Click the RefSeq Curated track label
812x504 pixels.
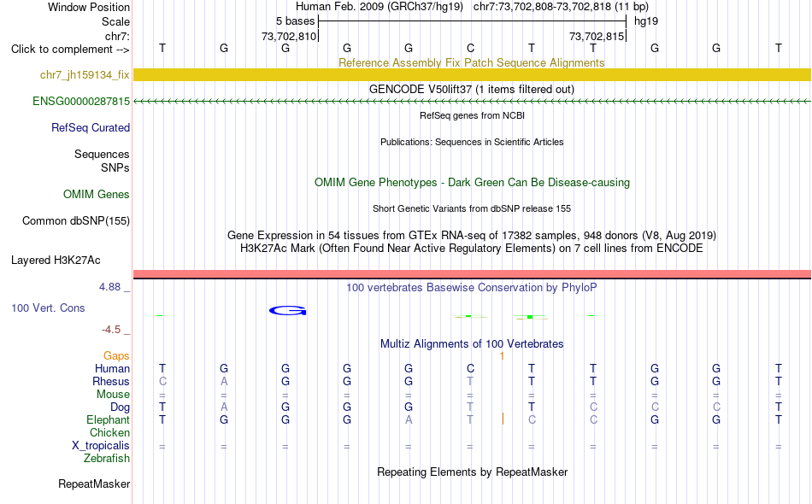91,127
